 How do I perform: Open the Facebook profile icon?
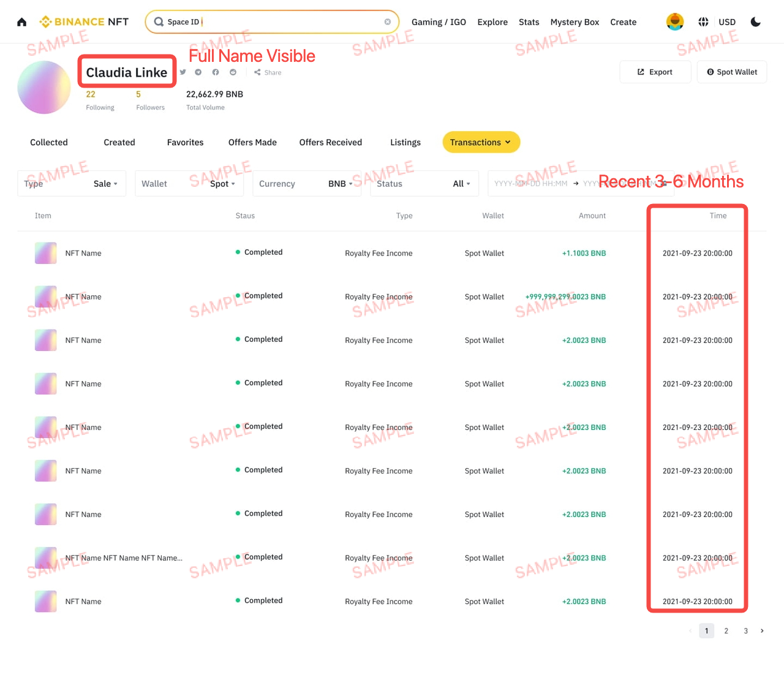(216, 72)
